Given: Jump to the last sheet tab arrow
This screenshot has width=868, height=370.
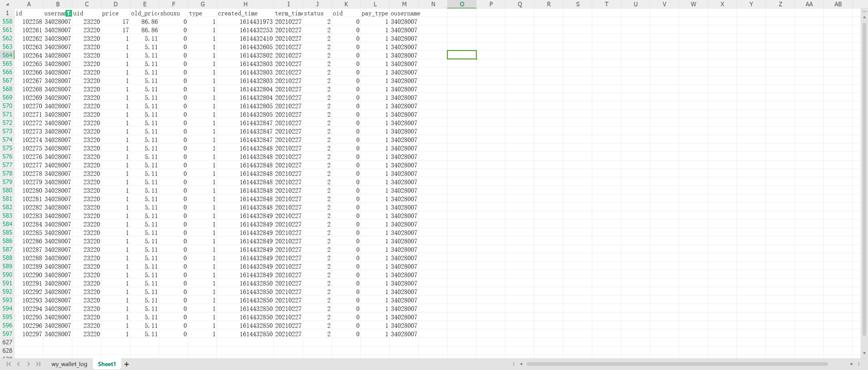Looking at the screenshot, I should pyautogui.click(x=38, y=364).
